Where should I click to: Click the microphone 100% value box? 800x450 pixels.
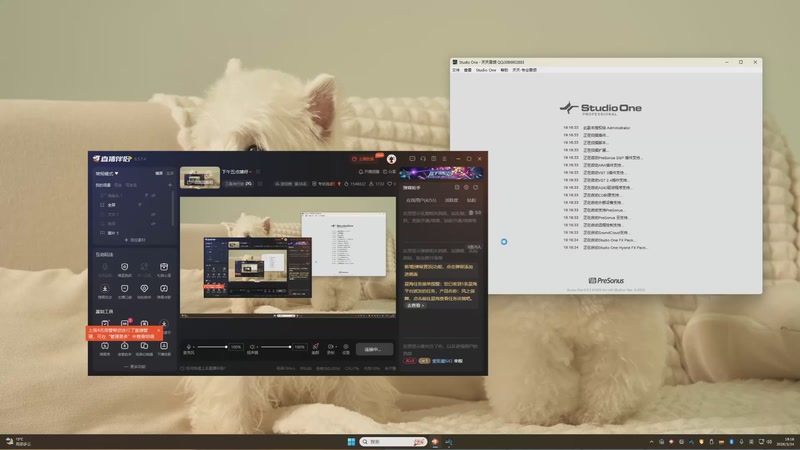click(x=236, y=347)
